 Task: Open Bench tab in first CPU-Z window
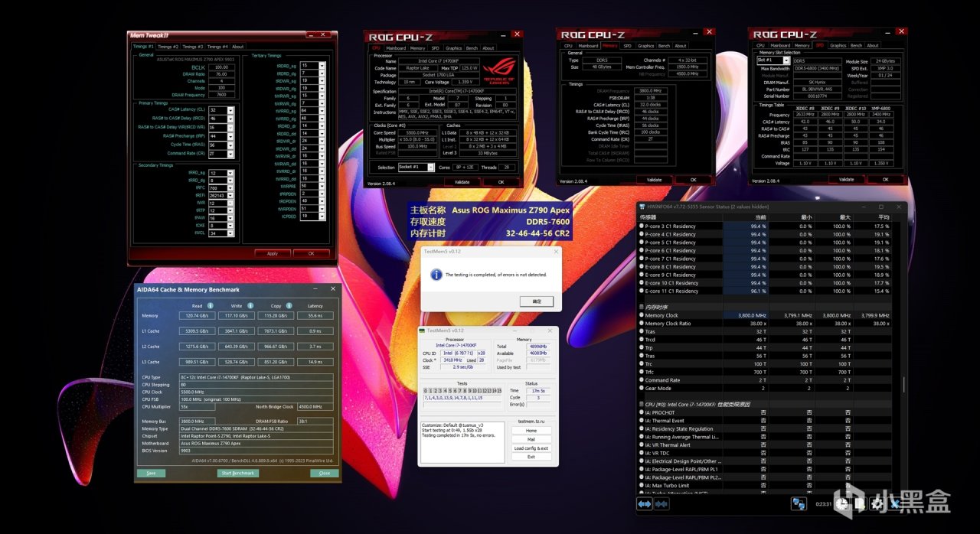click(472, 48)
